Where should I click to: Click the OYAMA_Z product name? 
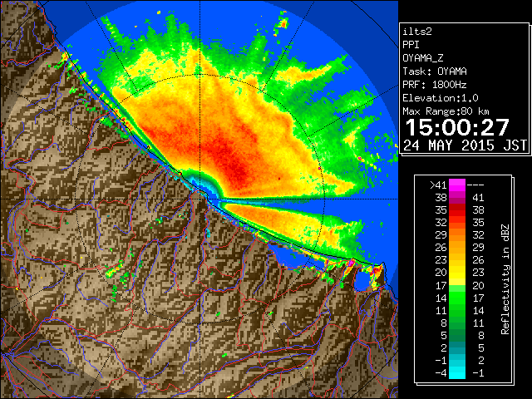pos(423,58)
